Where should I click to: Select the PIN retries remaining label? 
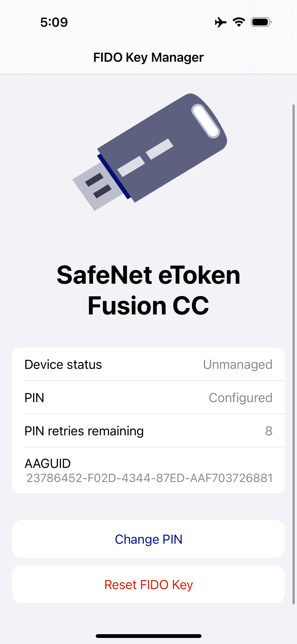84,431
